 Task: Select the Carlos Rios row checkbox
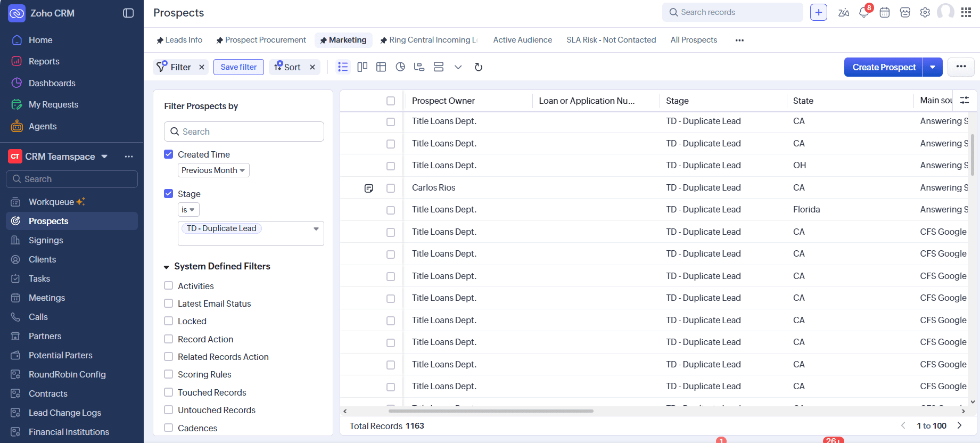pos(391,188)
